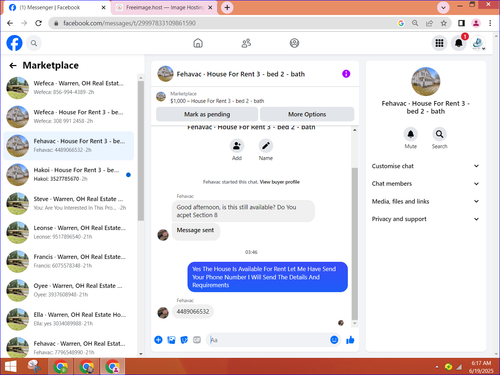
Task: Open the Facebook logo home link
Action: click(x=14, y=43)
